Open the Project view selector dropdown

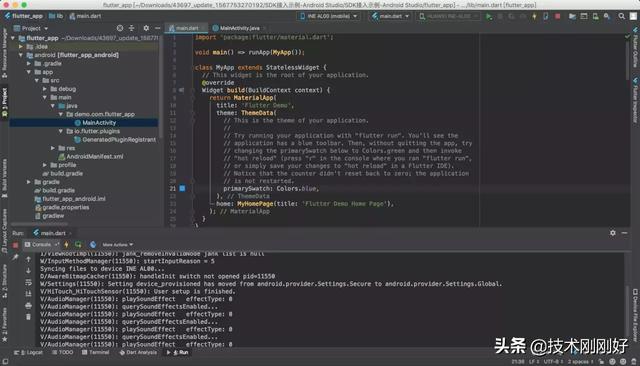point(31,28)
